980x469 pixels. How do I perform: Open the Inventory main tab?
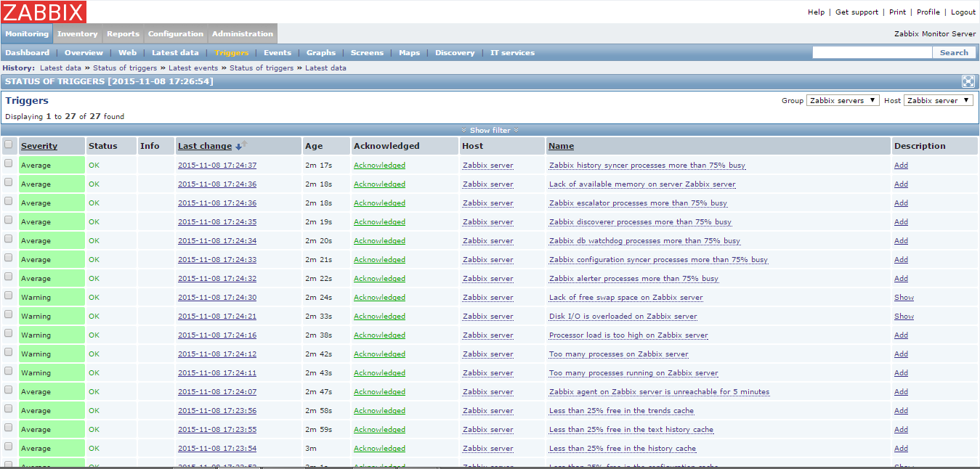[x=78, y=33]
